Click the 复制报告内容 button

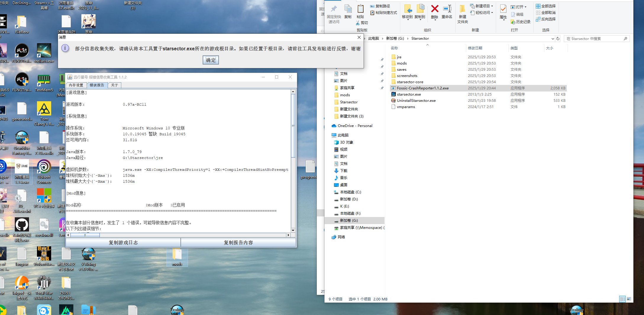tap(238, 242)
